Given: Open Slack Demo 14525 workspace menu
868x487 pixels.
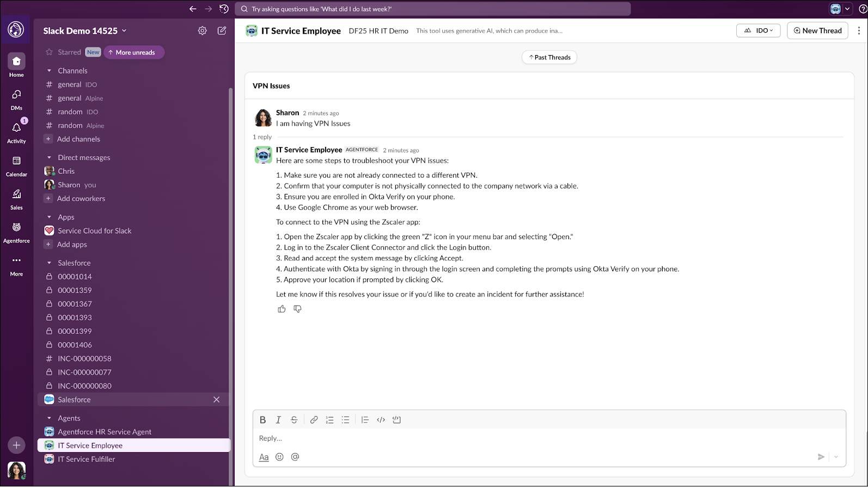Looking at the screenshot, I should 85,31.
